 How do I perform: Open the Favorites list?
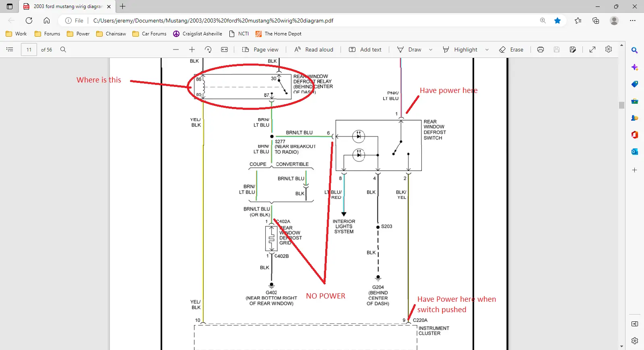tap(578, 21)
